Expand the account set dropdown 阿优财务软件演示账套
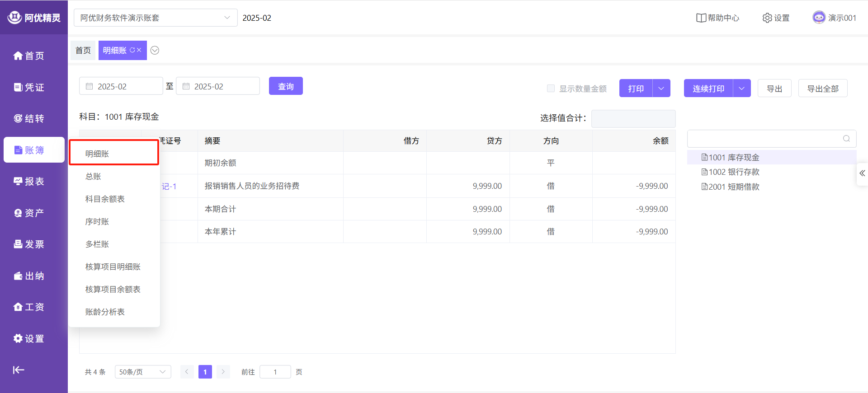Image resolution: width=868 pixels, height=393 pixels. tap(227, 18)
